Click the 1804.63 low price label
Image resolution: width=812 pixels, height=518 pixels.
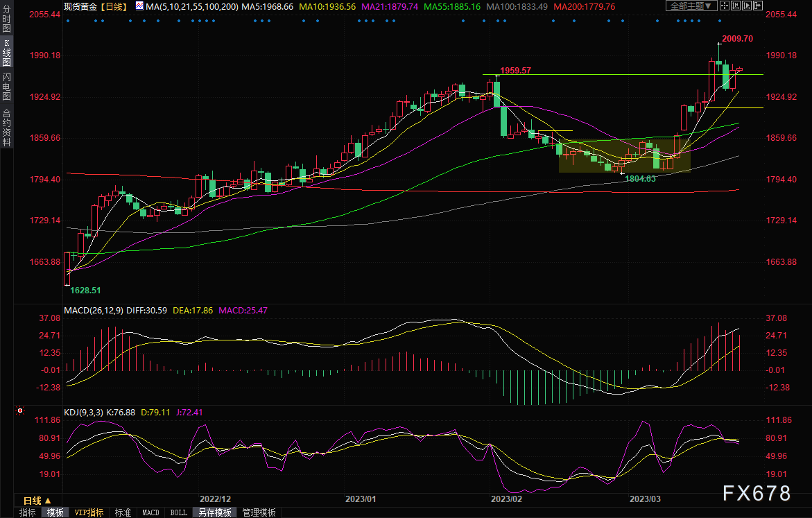point(640,179)
